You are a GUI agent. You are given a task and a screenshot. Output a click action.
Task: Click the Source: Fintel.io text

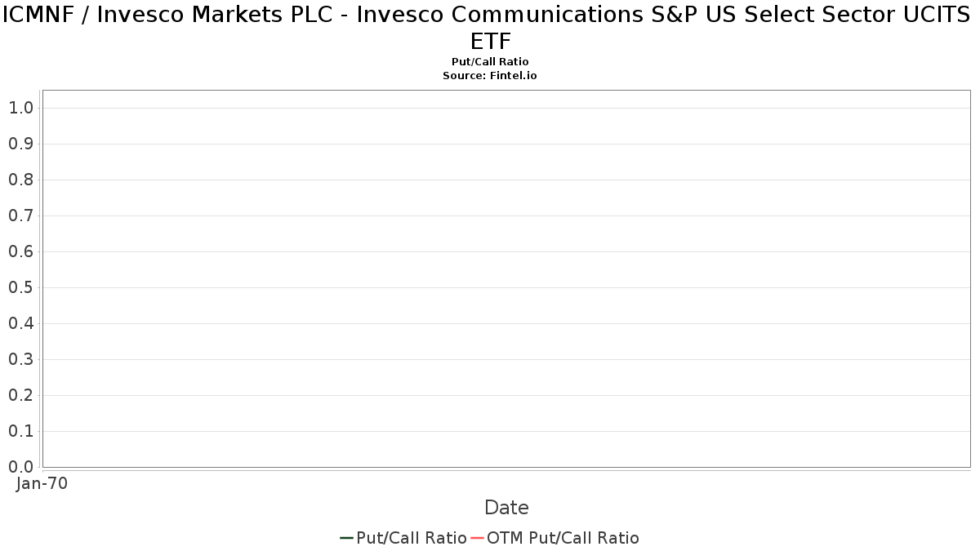pos(490,75)
